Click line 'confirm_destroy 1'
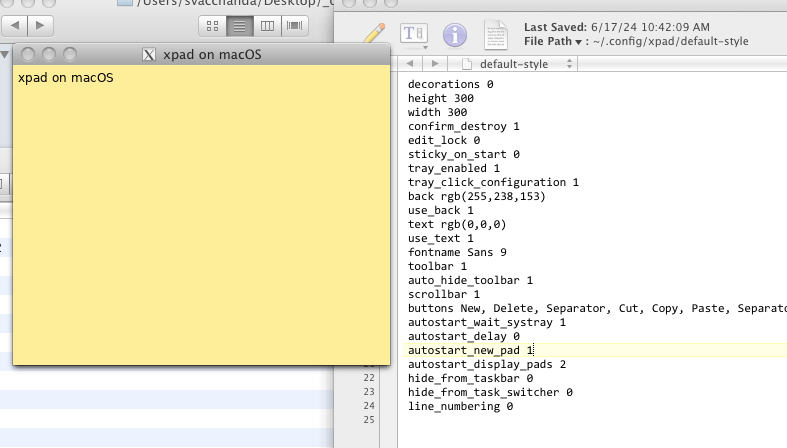 point(463,126)
